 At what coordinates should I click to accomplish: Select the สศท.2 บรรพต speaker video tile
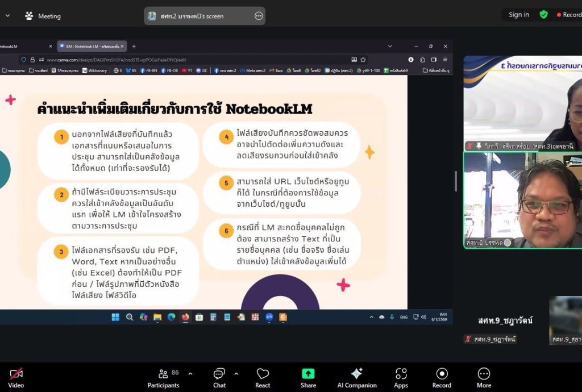point(523,200)
